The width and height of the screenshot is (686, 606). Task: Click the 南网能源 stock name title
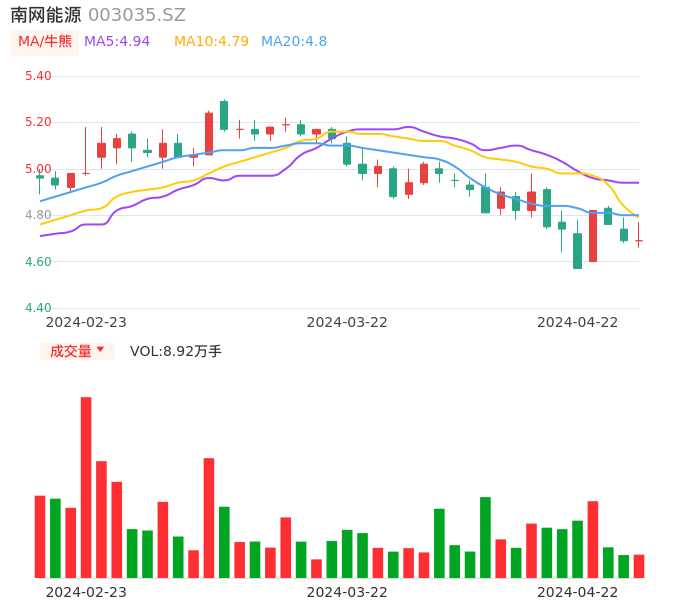[46, 15]
